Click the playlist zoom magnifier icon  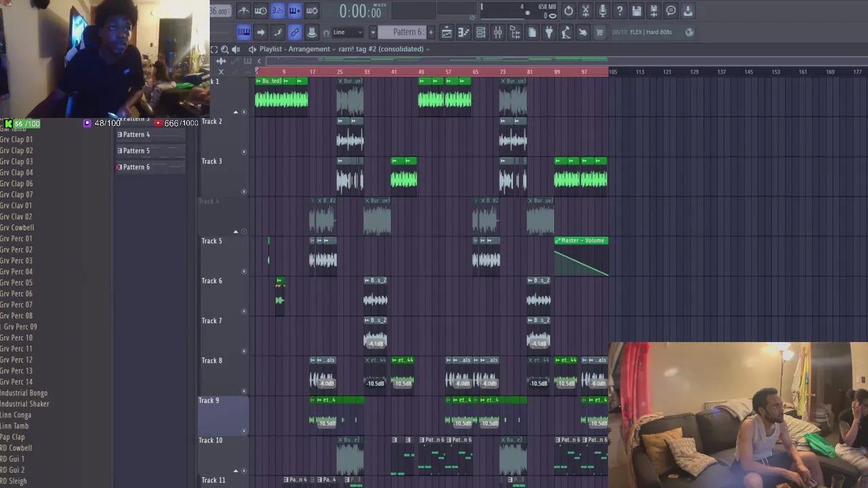tap(224, 49)
